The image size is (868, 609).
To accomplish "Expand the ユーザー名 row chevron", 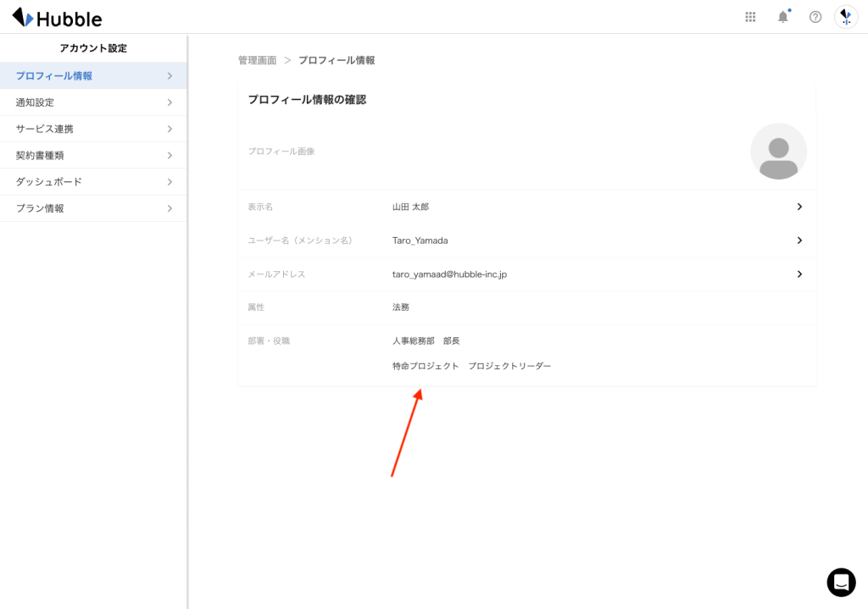I will pyautogui.click(x=799, y=241).
